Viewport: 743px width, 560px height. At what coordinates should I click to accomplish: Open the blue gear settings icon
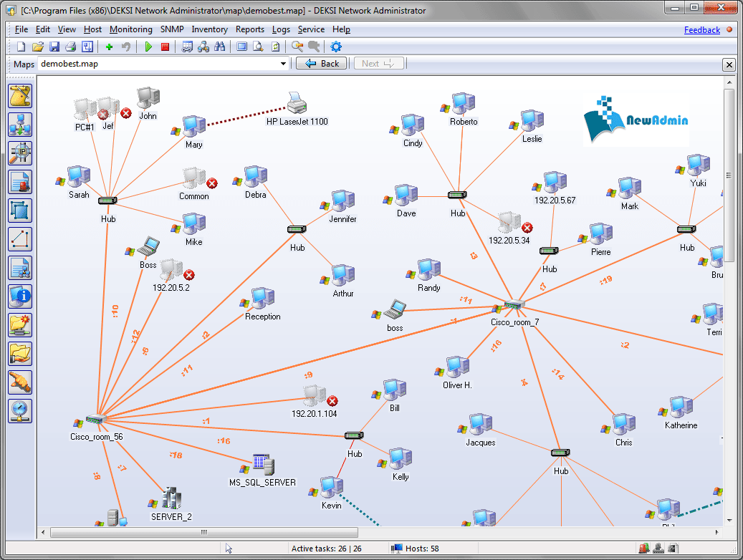tap(335, 47)
